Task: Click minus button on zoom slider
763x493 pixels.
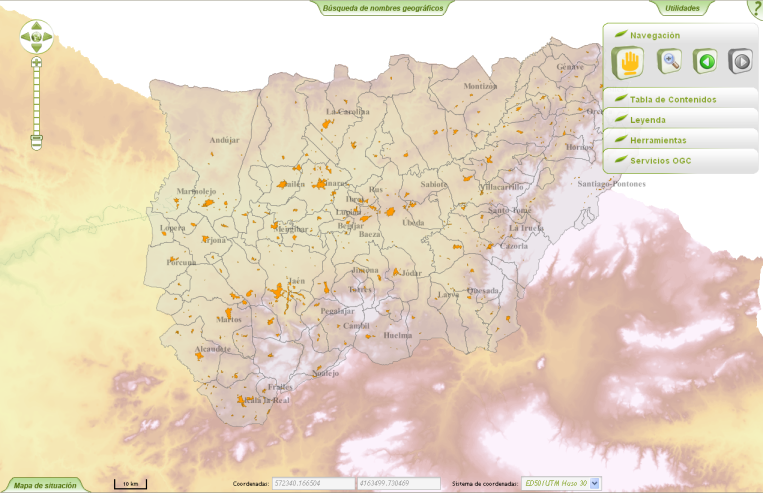Action: pyautogui.click(x=36, y=139)
